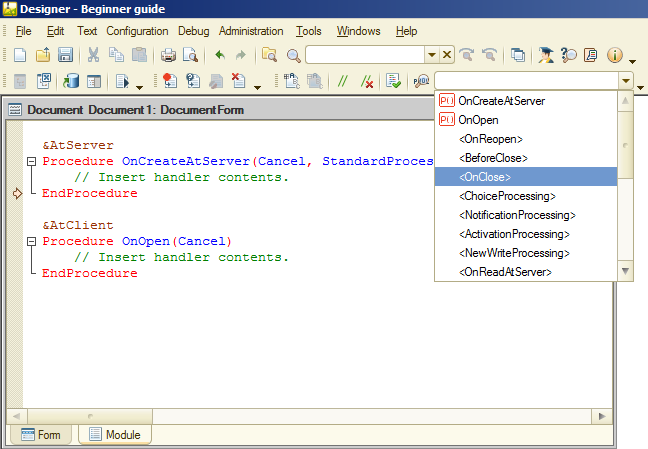Image resolution: width=648 pixels, height=449 pixels.
Task: Select <ActivationProcessing> handler in list
Action: tap(526, 234)
